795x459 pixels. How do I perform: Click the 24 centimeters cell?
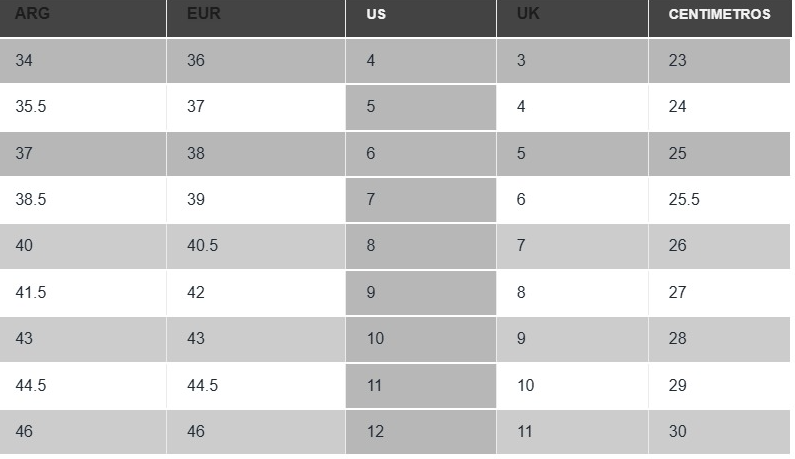tap(719, 107)
